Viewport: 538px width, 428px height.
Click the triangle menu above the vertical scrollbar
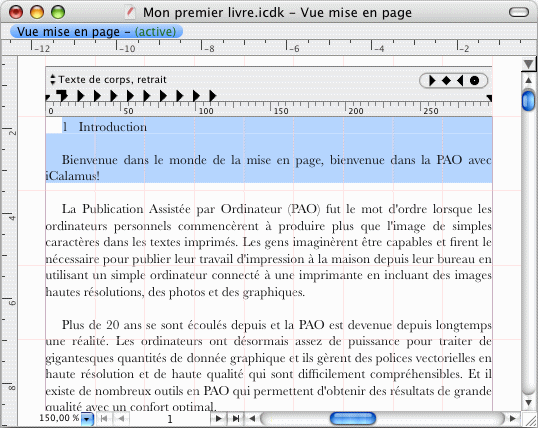[528, 64]
